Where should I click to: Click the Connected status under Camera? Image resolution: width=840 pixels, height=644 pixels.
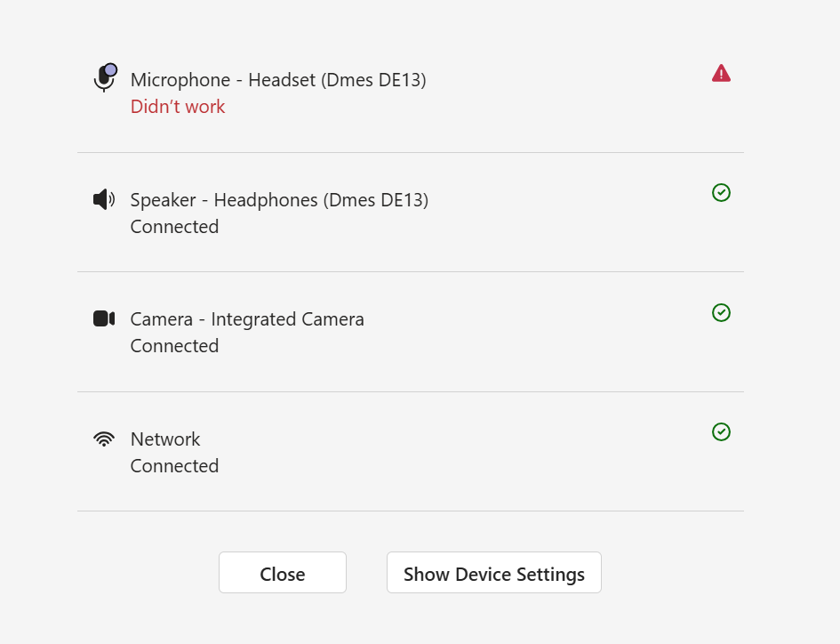pos(174,346)
